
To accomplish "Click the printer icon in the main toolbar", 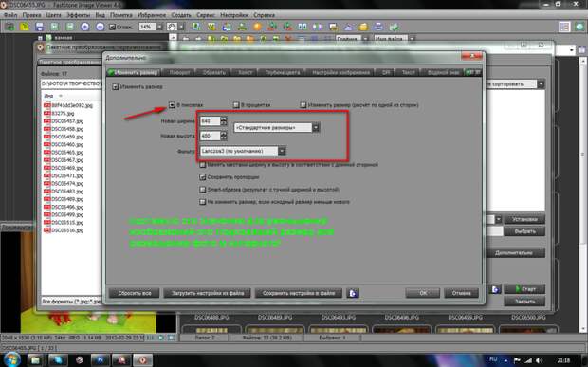I will coord(378,27).
